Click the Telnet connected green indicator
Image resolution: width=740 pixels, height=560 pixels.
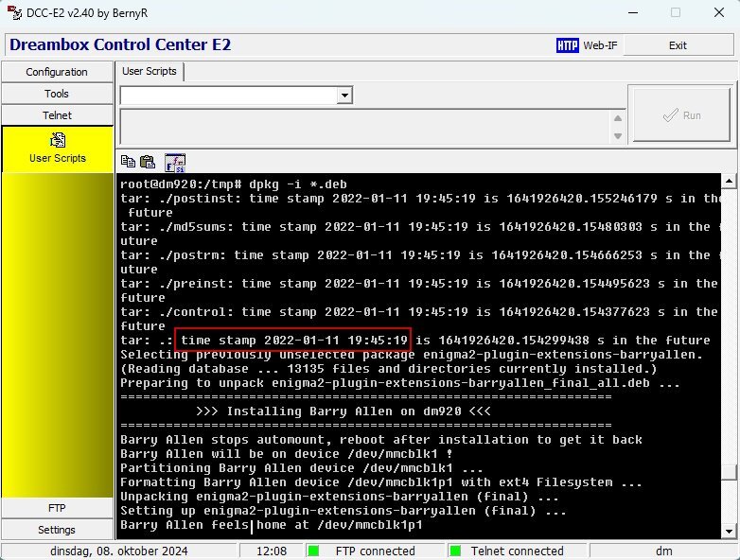pyautogui.click(x=455, y=551)
